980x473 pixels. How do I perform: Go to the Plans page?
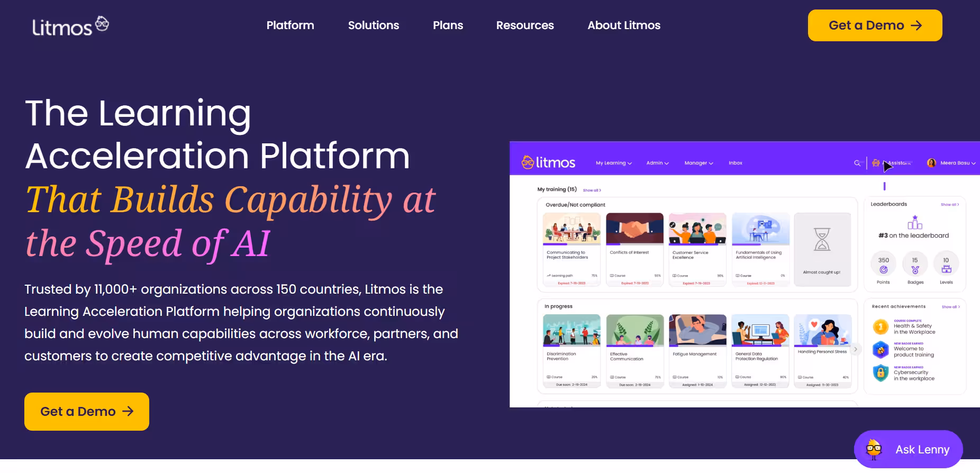[448, 25]
